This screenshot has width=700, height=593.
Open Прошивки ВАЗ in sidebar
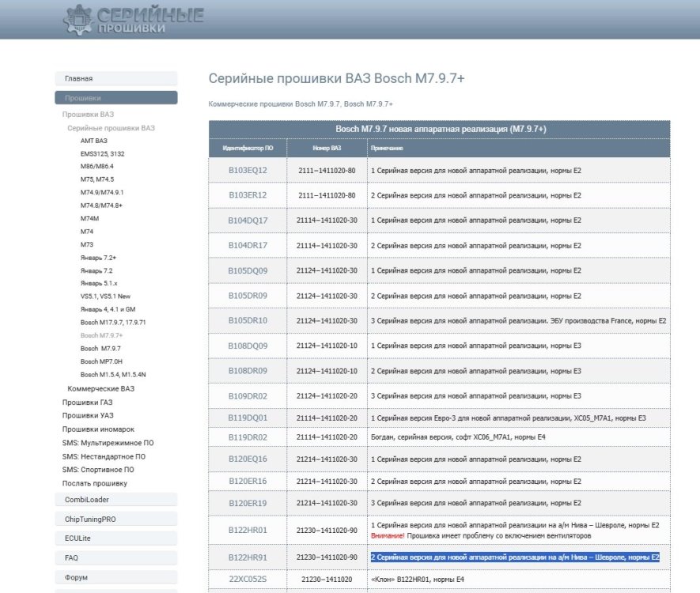pos(88,115)
